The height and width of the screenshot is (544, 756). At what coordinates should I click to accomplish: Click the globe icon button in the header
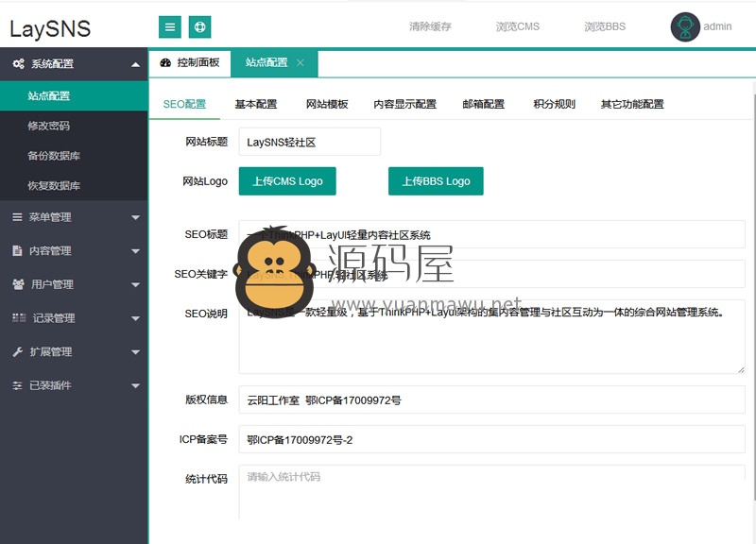(x=199, y=27)
